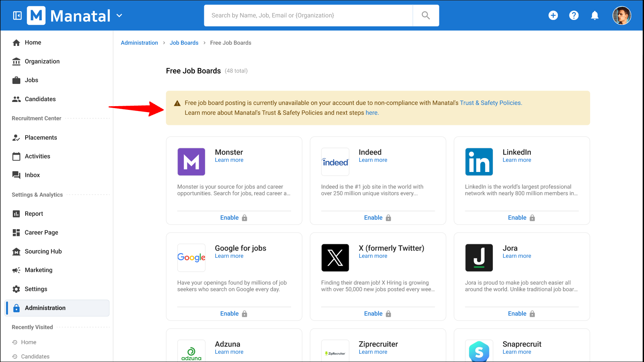Click the Job Boards breadcrumb link
This screenshot has width=644, height=362.
184,43
